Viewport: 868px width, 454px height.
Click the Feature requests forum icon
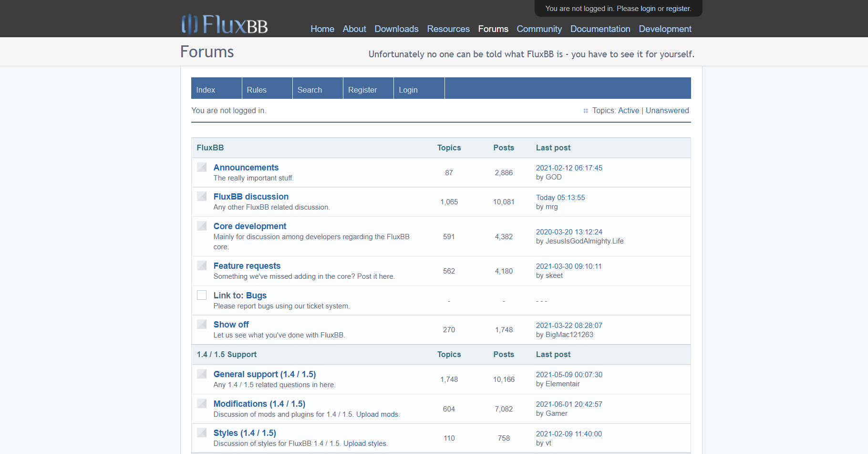pos(202,265)
